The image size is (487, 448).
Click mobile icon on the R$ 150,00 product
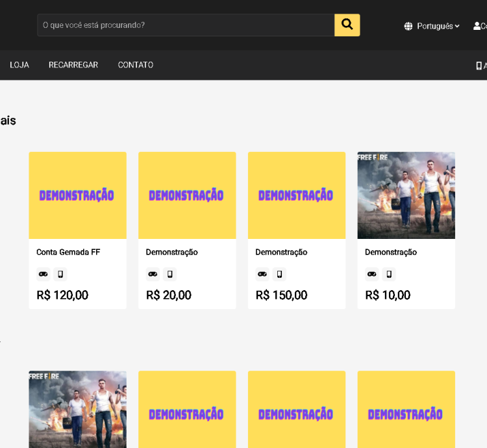pyautogui.click(x=280, y=274)
